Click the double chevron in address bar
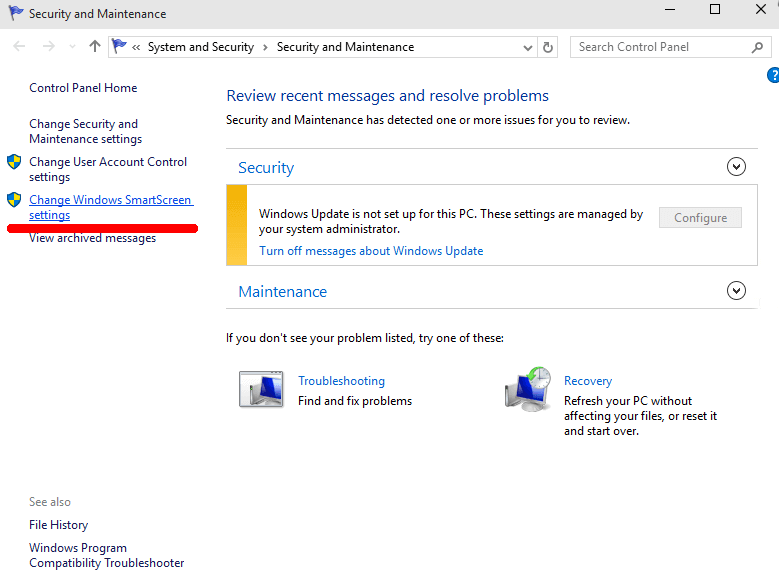Viewport: 779px width, 578px height. [x=136, y=47]
